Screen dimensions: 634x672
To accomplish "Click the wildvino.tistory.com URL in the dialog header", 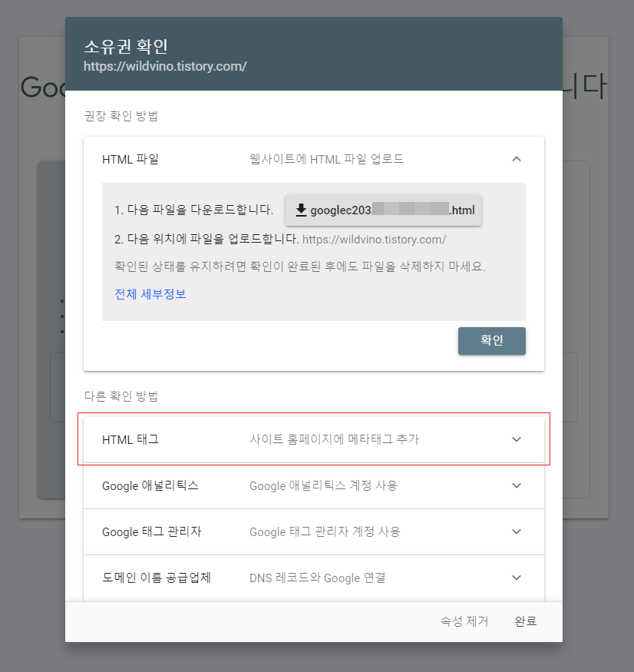I will pyautogui.click(x=165, y=66).
